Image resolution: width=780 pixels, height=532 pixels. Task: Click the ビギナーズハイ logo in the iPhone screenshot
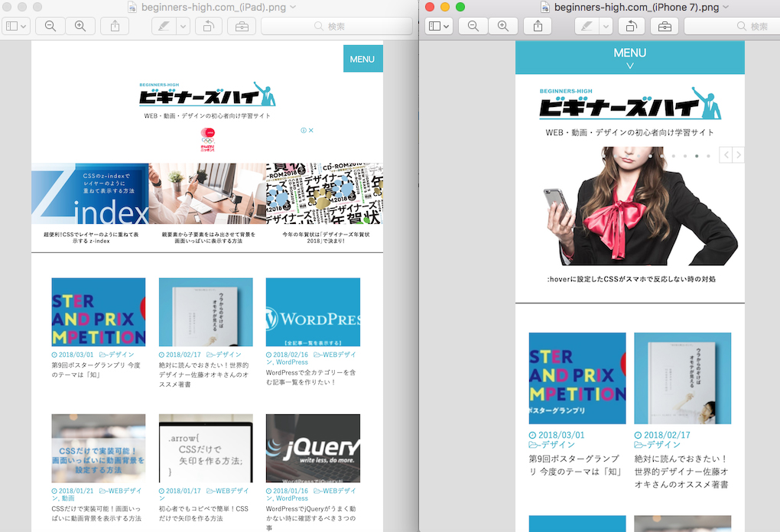630,103
